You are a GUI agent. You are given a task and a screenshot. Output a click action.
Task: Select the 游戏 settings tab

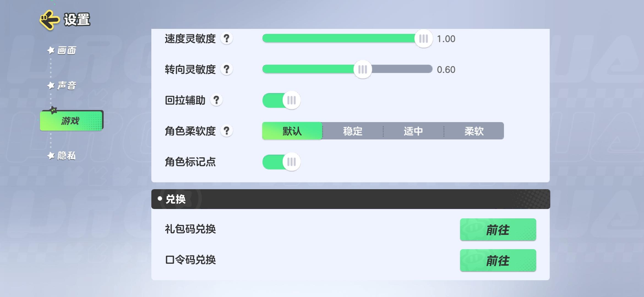click(x=71, y=121)
